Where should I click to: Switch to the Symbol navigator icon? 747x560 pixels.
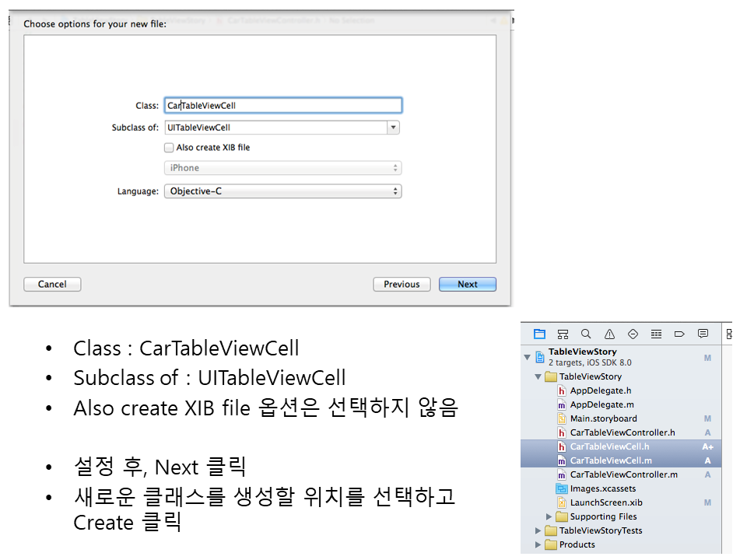coord(563,334)
